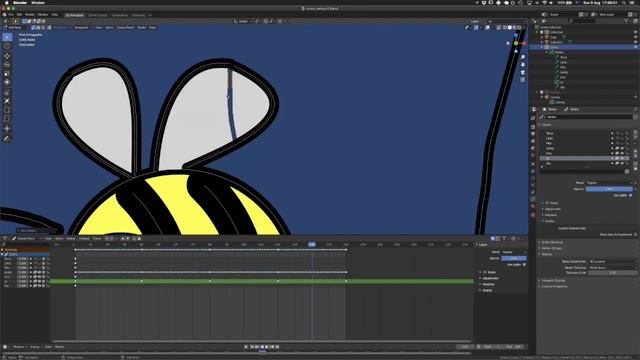Select Strokes selection mode in the header
The width and height of the screenshot is (640, 360).
click(39, 27)
